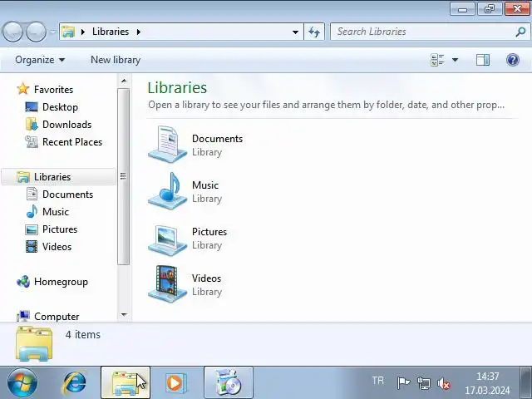
Task: Open the Videos library filmstrip icon
Action: coord(167,283)
